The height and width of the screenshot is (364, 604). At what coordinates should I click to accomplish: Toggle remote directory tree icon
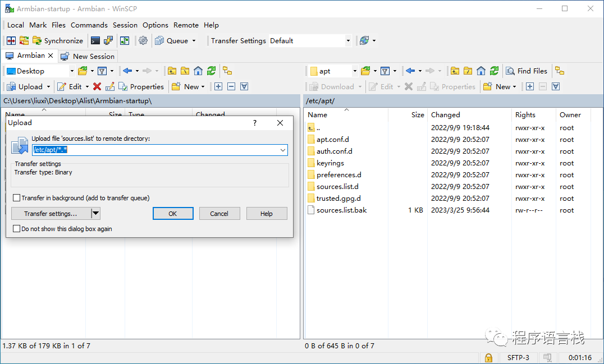pyautogui.click(x=559, y=71)
